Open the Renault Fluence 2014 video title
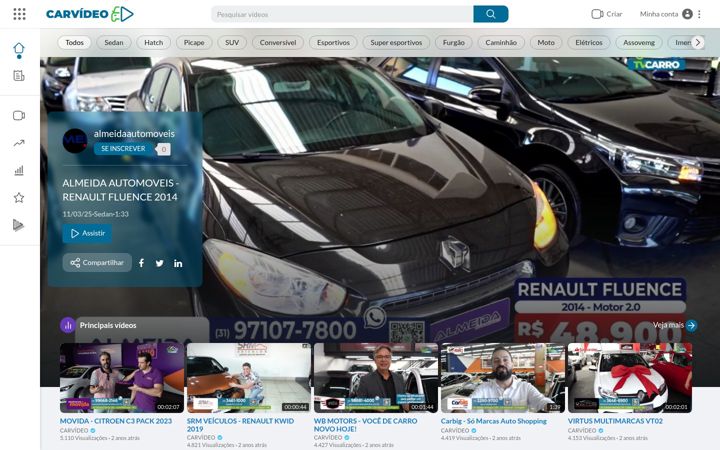 [120, 190]
